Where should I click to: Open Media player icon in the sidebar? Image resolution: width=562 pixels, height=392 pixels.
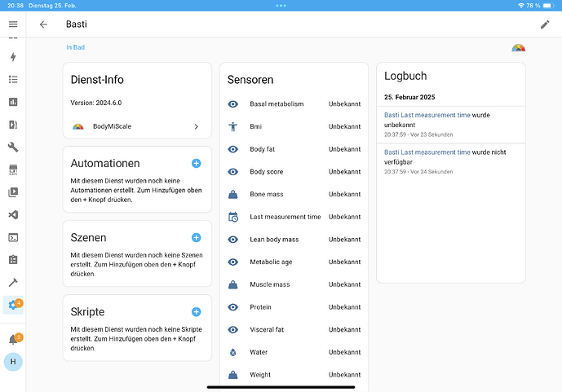13,193
